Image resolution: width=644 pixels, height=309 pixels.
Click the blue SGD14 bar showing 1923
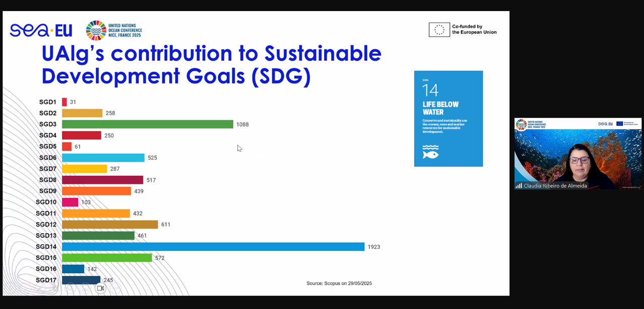coord(213,247)
